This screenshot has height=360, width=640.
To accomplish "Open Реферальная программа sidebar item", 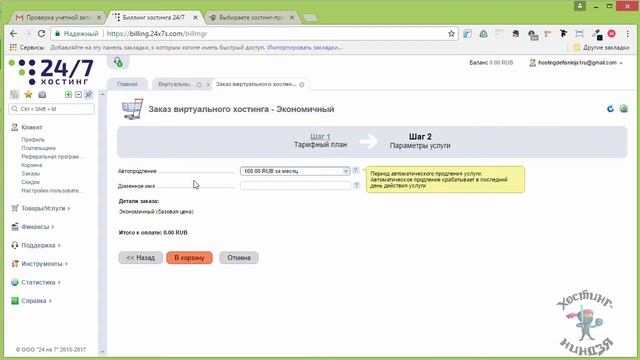I will (52, 157).
